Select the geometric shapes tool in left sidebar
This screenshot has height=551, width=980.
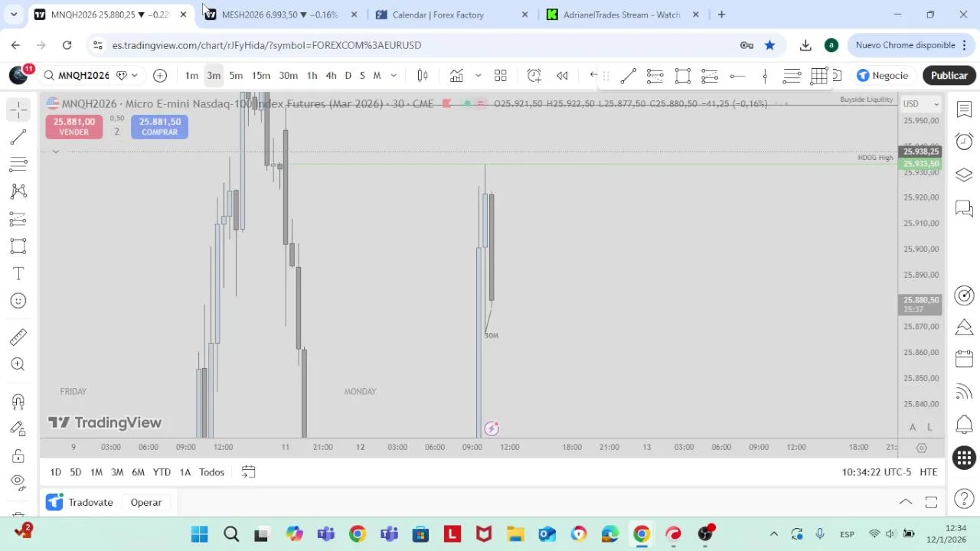click(x=18, y=246)
